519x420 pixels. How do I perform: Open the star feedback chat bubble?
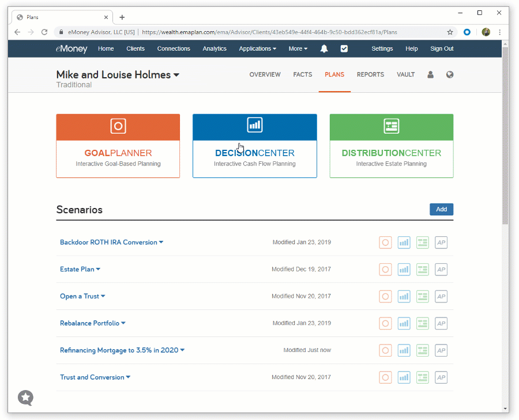(x=25, y=398)
